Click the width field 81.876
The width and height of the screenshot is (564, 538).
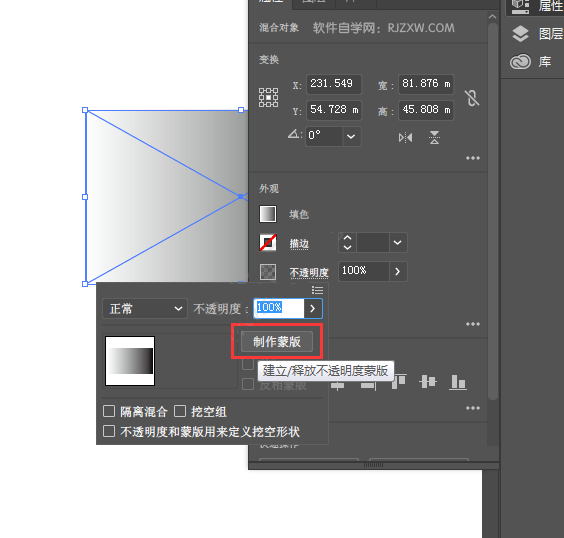click(x=426, y=84)
